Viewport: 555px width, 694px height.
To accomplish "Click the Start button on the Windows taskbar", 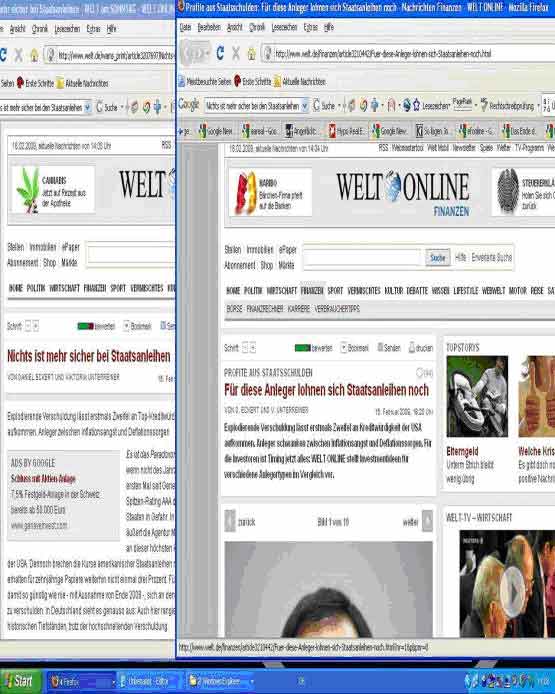I will click(x=19, y=681).
